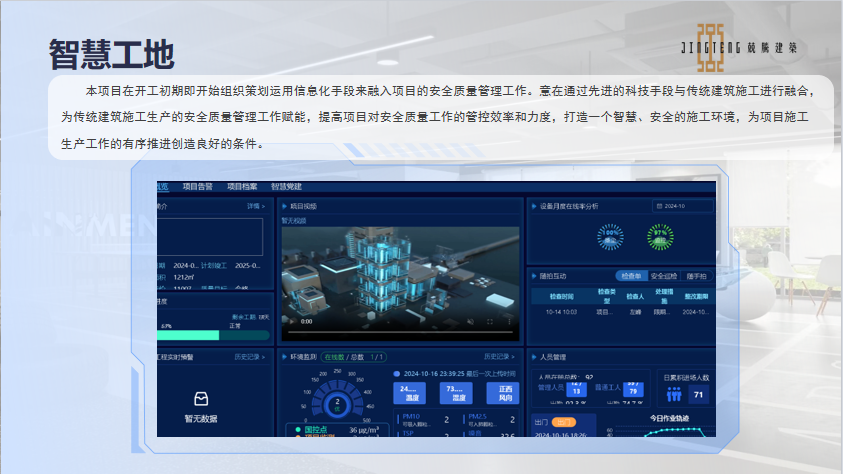Image resolution: width=843 pixels, height=474 pixels.
Task: Expand 详情 in the project intro panel
Action: (255, 206)
